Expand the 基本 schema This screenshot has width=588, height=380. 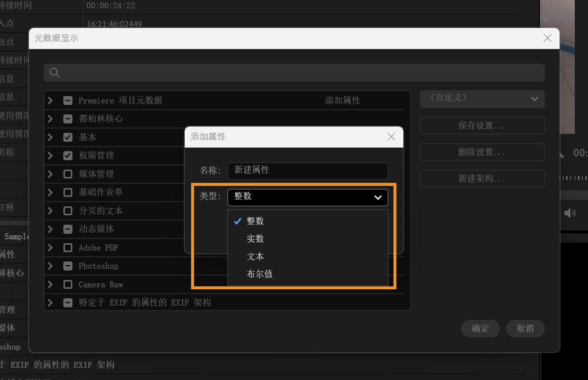click(50, 137)
